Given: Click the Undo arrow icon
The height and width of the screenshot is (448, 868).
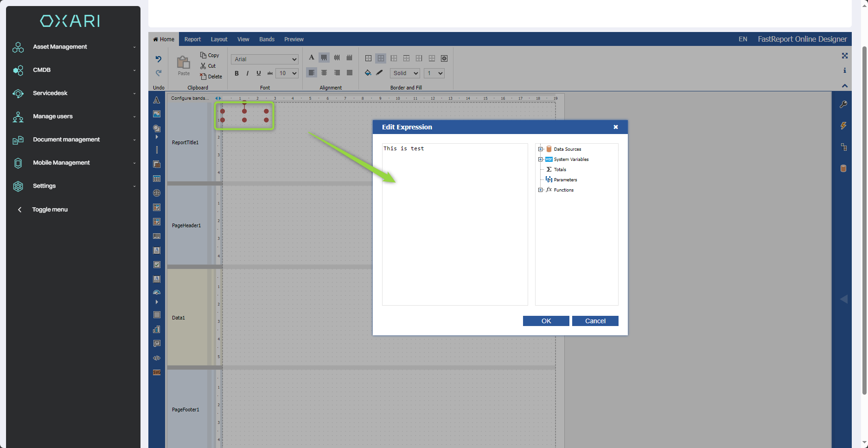Looking at the screenshot, I should point(158,59).
